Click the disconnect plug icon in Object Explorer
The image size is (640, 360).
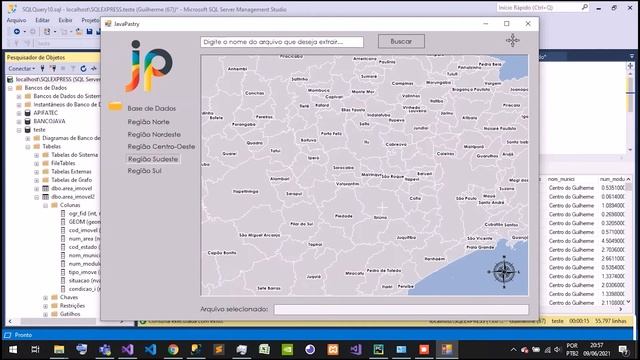(53, 68)
